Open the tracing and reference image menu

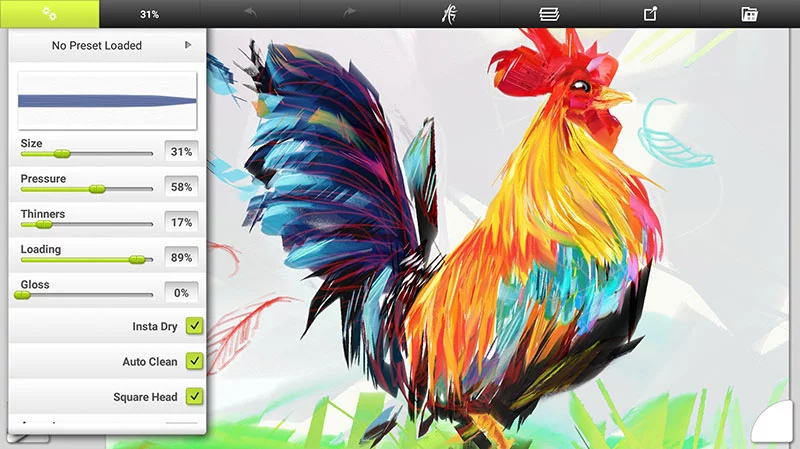coord(450,14)
